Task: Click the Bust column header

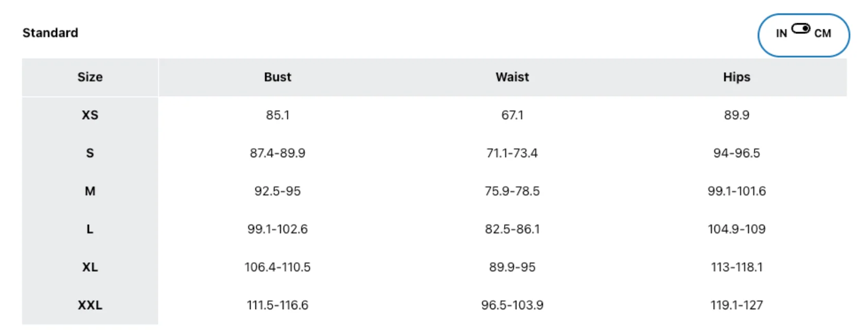Action: click(277, 77)
